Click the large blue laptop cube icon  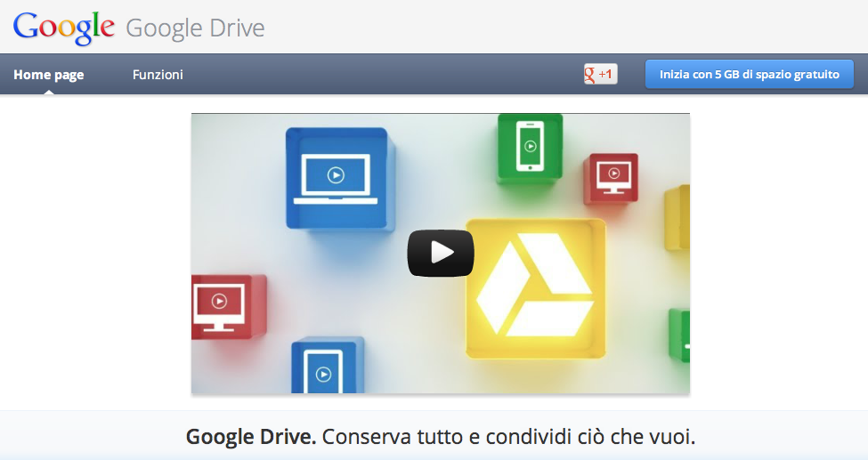[339, 178]
